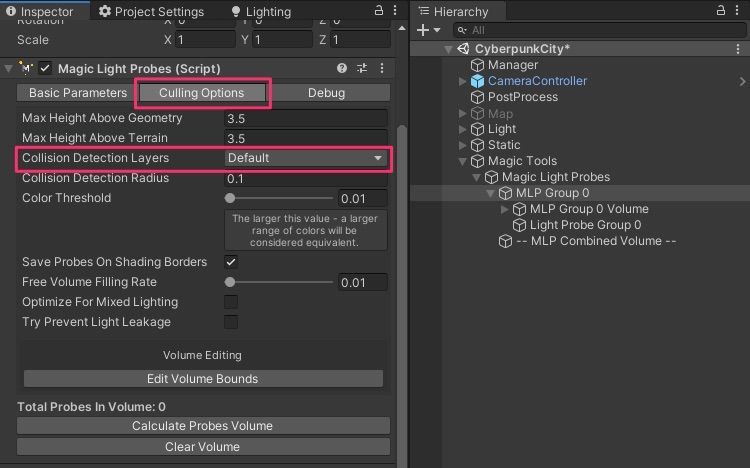Click the Color Threshold slider handle

point(230,198)
